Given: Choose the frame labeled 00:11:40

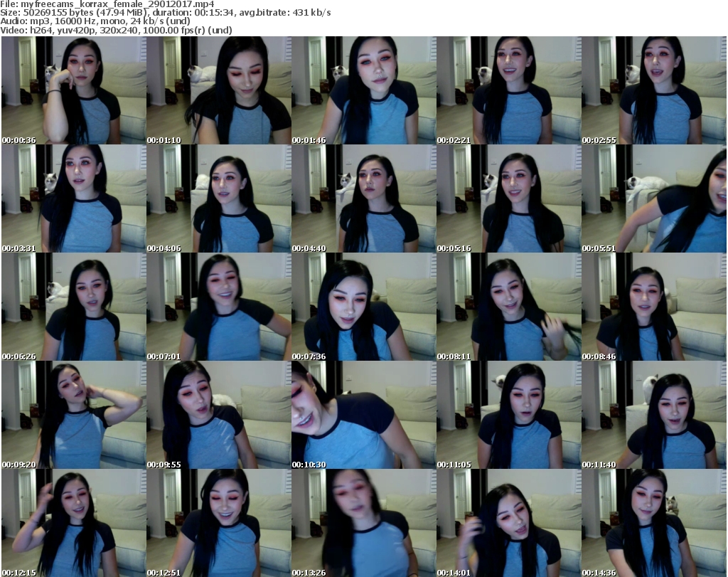Looking at the screenshot, I should click(x=654, y=415).
